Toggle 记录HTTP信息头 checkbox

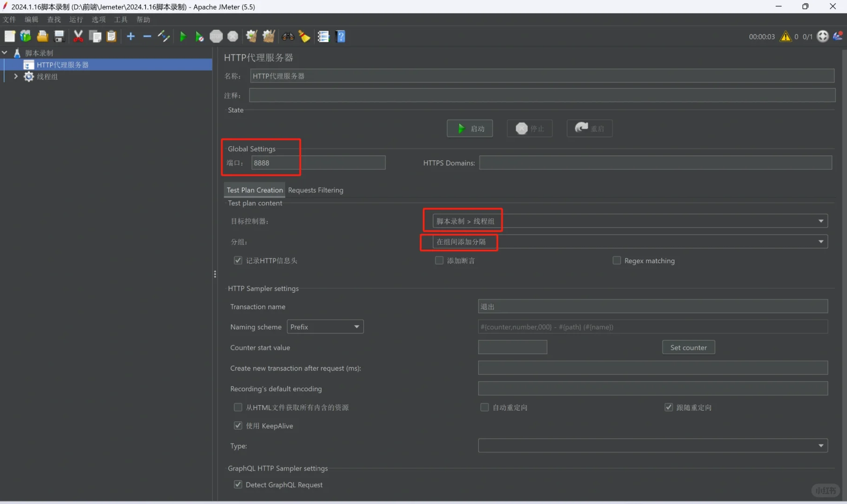[x=238, y=260]
